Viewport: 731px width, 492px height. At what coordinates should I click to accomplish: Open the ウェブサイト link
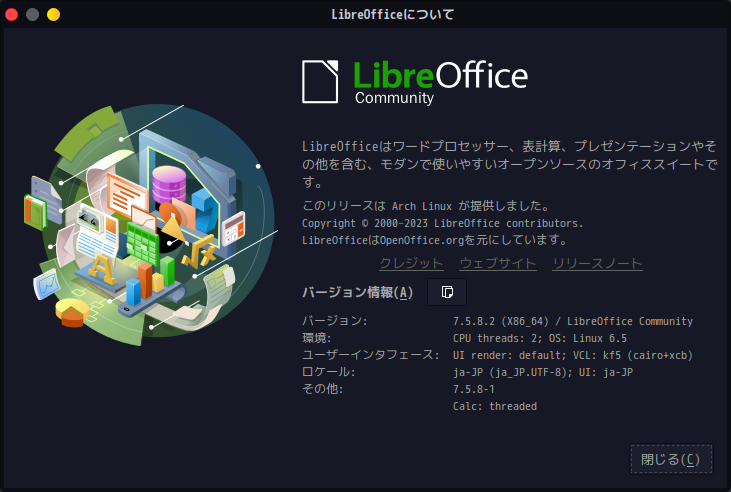[x=498, y=263]
